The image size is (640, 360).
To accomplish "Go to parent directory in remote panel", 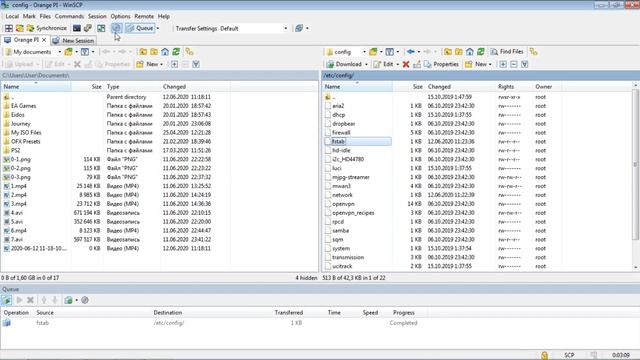I will [448, 52].
